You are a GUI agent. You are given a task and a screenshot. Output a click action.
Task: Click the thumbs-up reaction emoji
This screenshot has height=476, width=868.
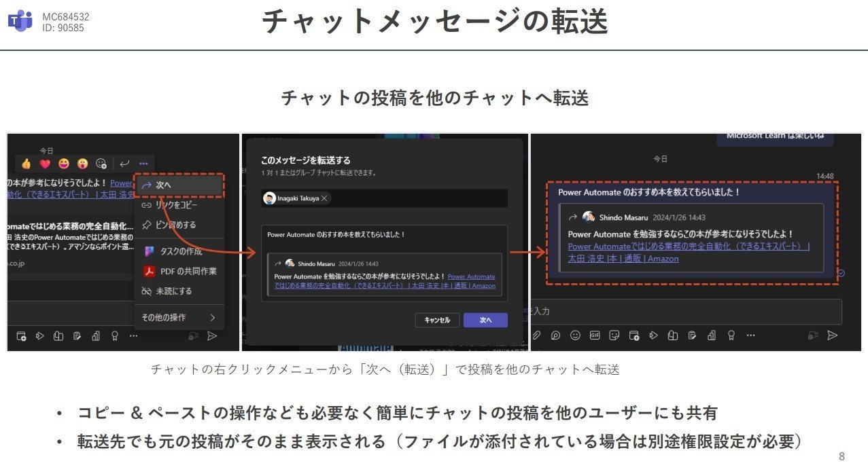pyautogui.click(x=26, y=163)
